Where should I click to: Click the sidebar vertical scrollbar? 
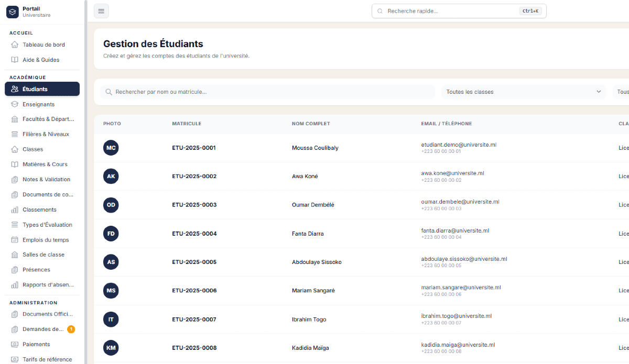click(x=86, y=182)
